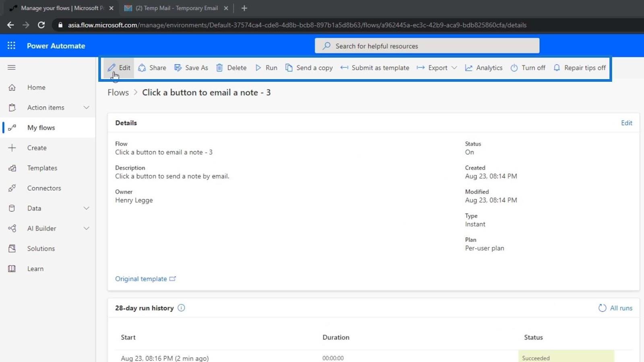644x362 pixels.
Task: Expand the Action items chevron
Action: point(86,107)
